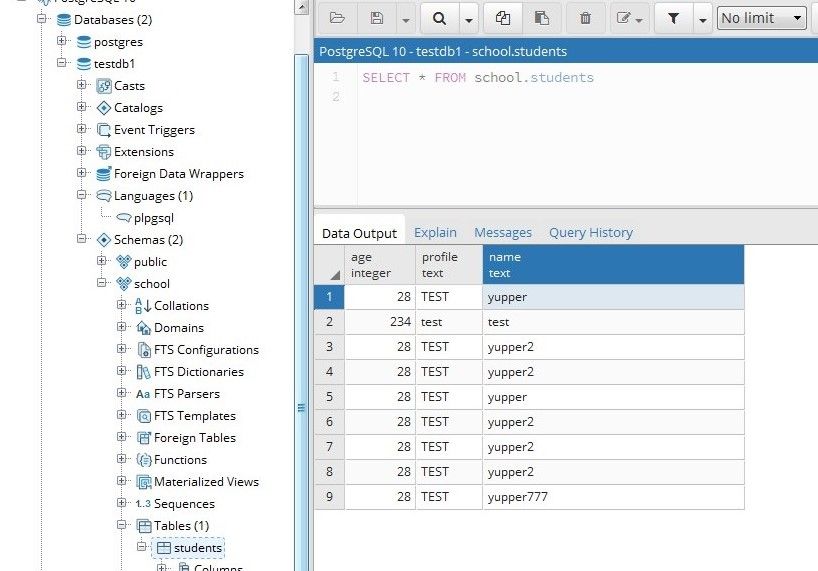
Task: Click the Paste toolbar icon
Action: pyautogui.click(x=542, y=18)
